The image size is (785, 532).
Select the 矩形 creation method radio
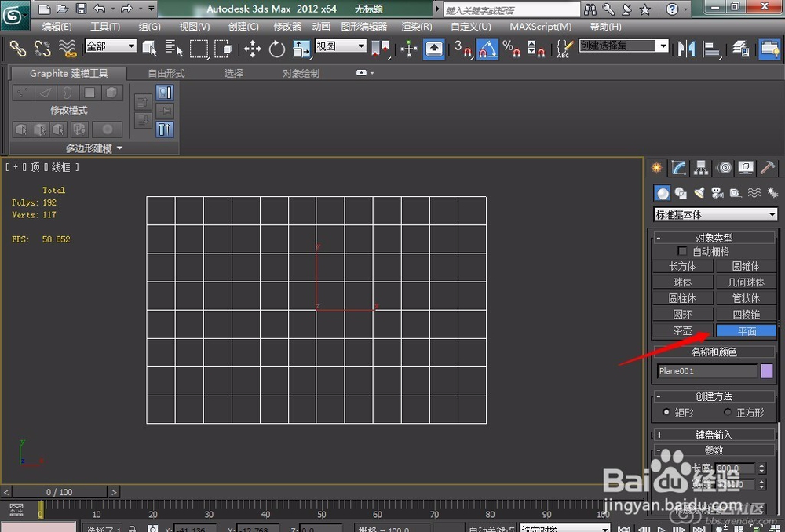[666, 412]
